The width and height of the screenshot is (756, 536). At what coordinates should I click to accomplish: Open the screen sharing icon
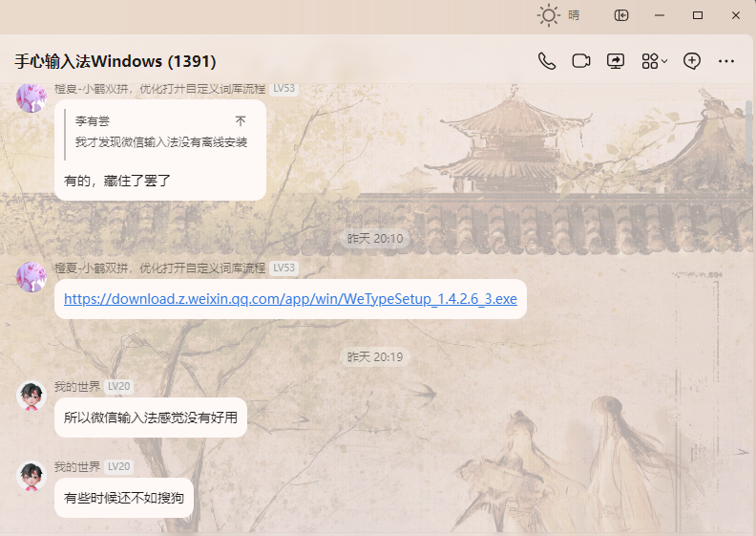click(x=616, y=61)
